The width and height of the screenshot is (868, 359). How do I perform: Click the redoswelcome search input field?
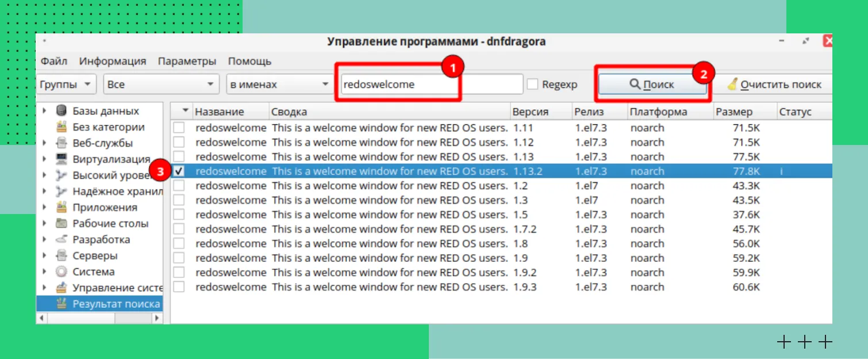[431, 85]
